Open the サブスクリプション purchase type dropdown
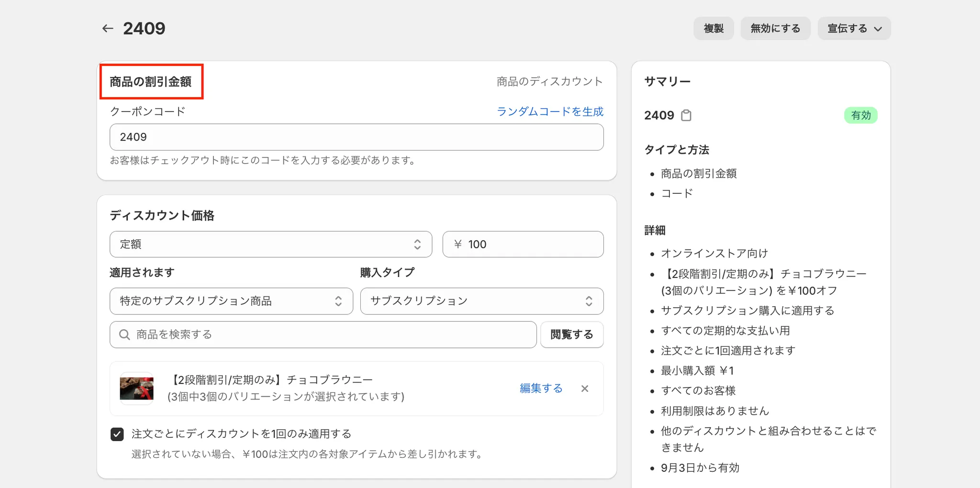980x488 pixels. click(481, 301)
